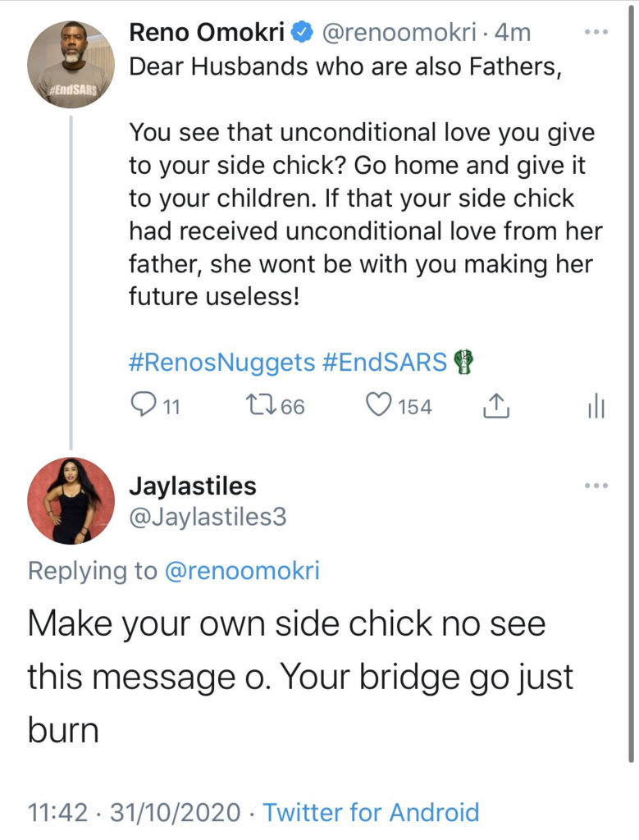
Task: Open the @renoomokri link in 'Replying to'
Action: click(x=242, y=571)
